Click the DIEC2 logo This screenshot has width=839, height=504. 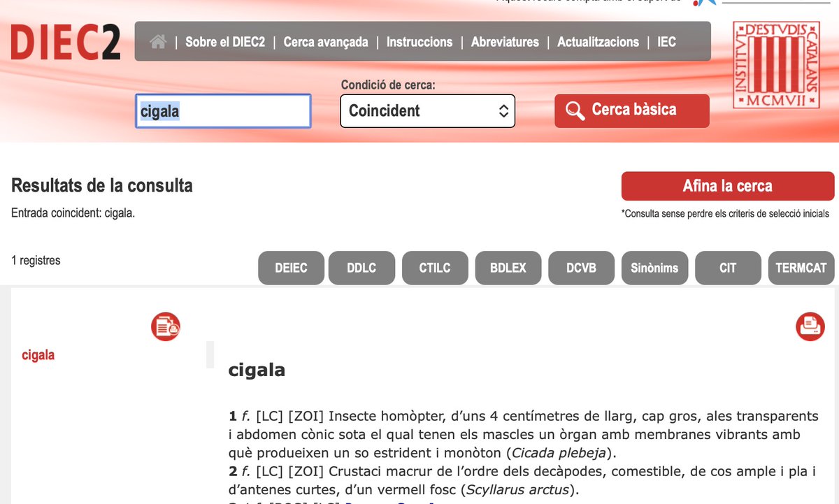(x=65, y=43)
